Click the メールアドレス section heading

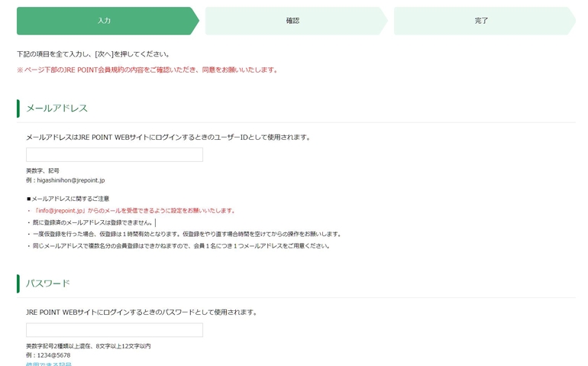coord(57,108)
